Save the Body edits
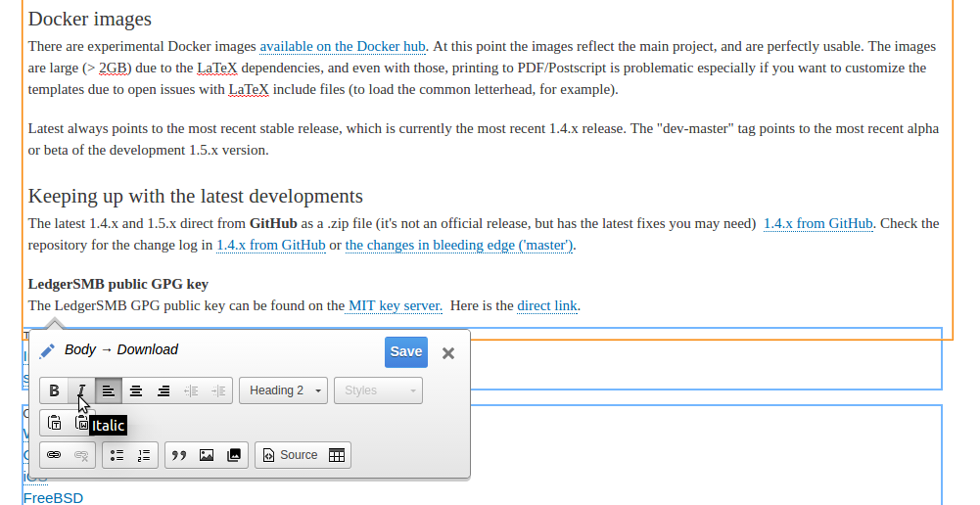 click(406, 352)
